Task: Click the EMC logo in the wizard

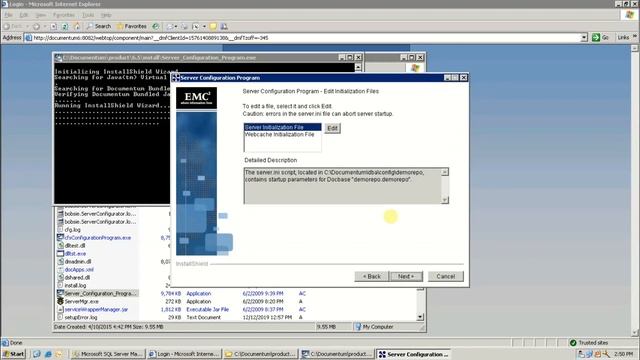Action: (x=196, y=98)
